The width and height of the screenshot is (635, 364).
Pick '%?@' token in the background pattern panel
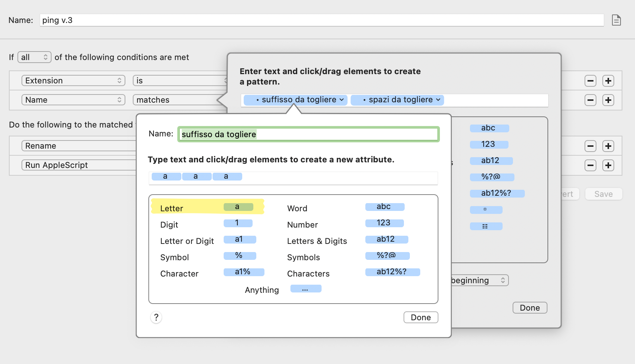pyautogui.click(x=492, y=177)
